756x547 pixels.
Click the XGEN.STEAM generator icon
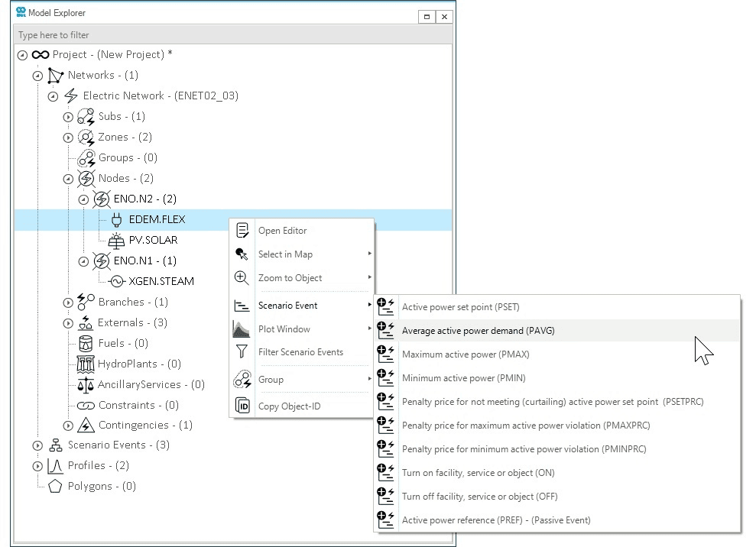click(x=116, y=281)
